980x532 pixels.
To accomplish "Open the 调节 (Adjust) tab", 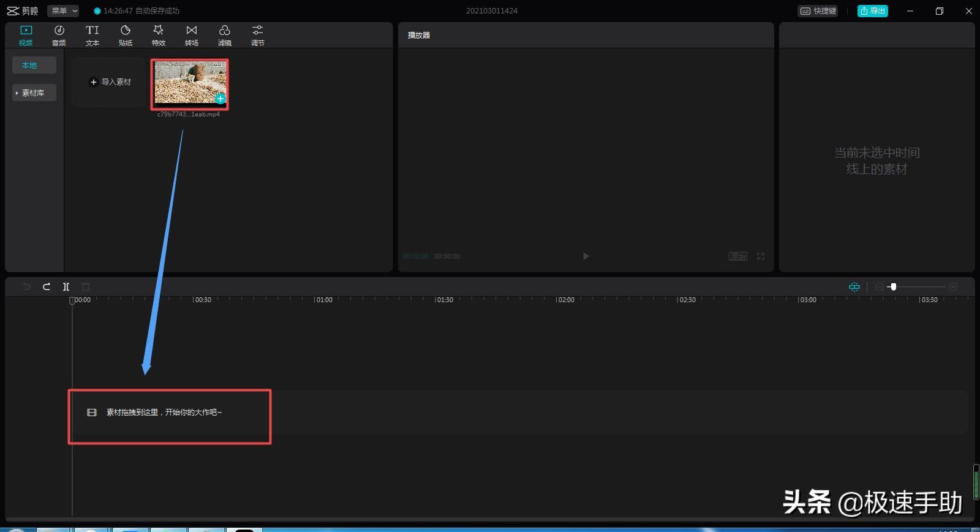I will 258,35.
